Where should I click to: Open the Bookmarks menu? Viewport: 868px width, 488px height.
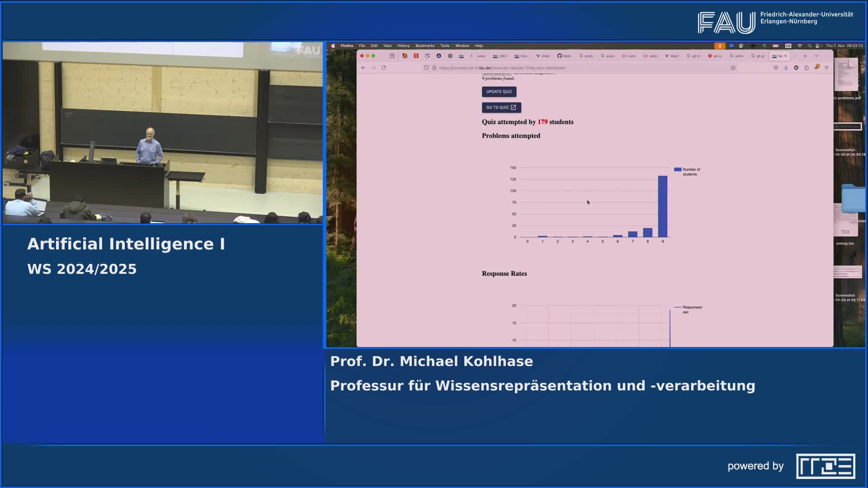pos(425,46)
